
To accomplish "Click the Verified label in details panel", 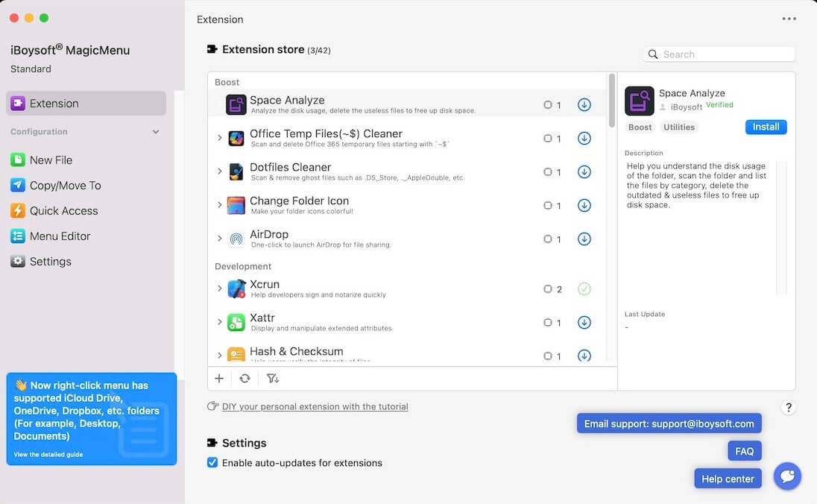I will point(719,105).
